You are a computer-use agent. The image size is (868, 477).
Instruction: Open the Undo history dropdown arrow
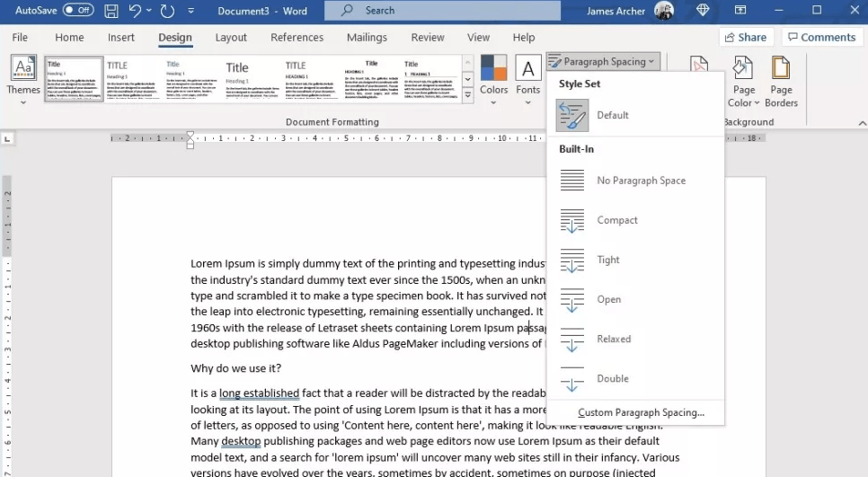pos(149,11)
